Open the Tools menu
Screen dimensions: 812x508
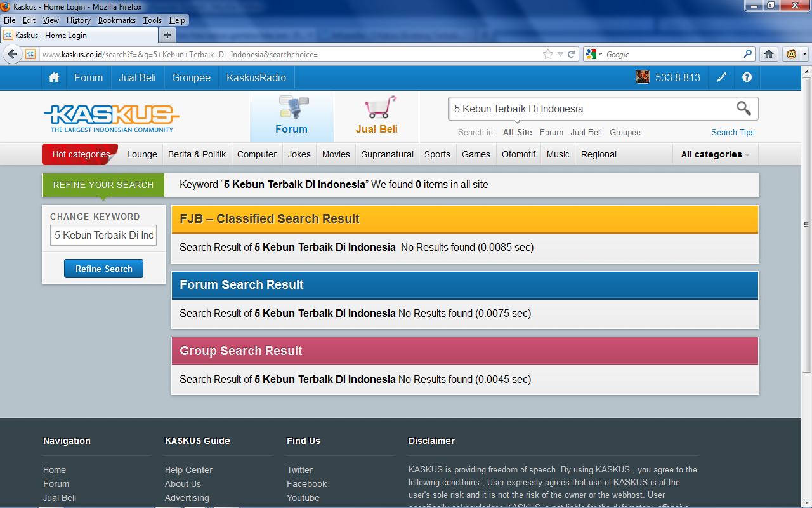point(152,20)
